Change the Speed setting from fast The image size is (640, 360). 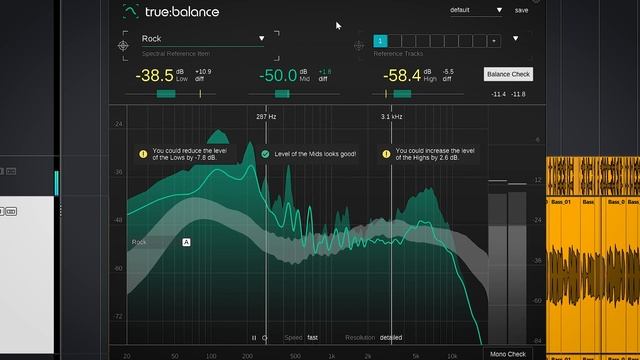click(x=313, y=338)
